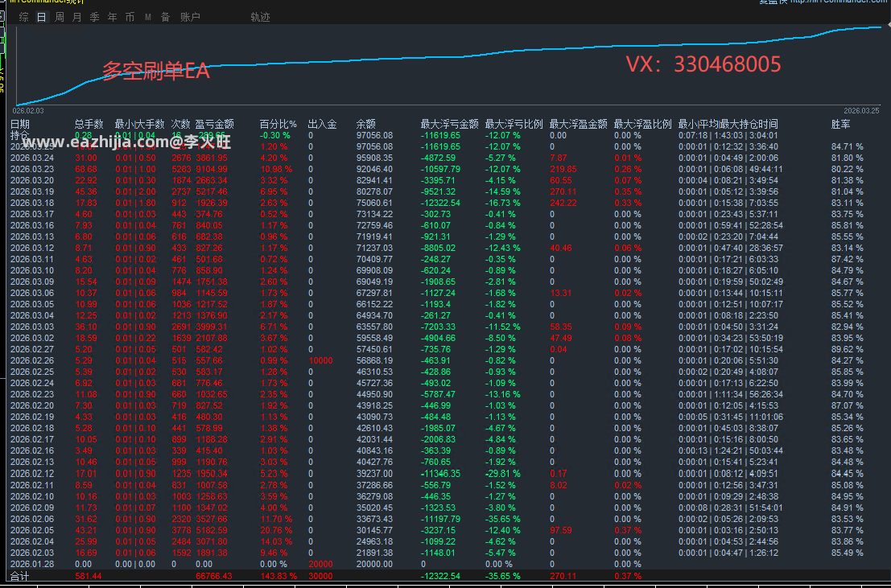Click deposit 10000 on 2026.02.26
891x588 pixels.
320,360
